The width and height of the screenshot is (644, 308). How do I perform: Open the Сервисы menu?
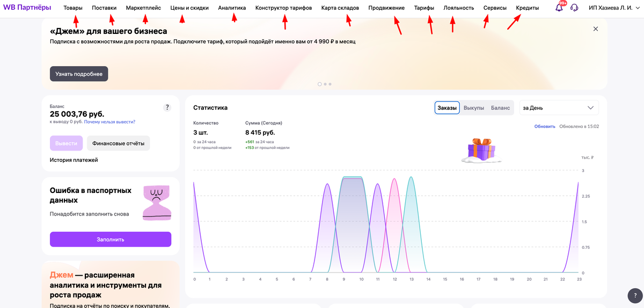[495, 8]
